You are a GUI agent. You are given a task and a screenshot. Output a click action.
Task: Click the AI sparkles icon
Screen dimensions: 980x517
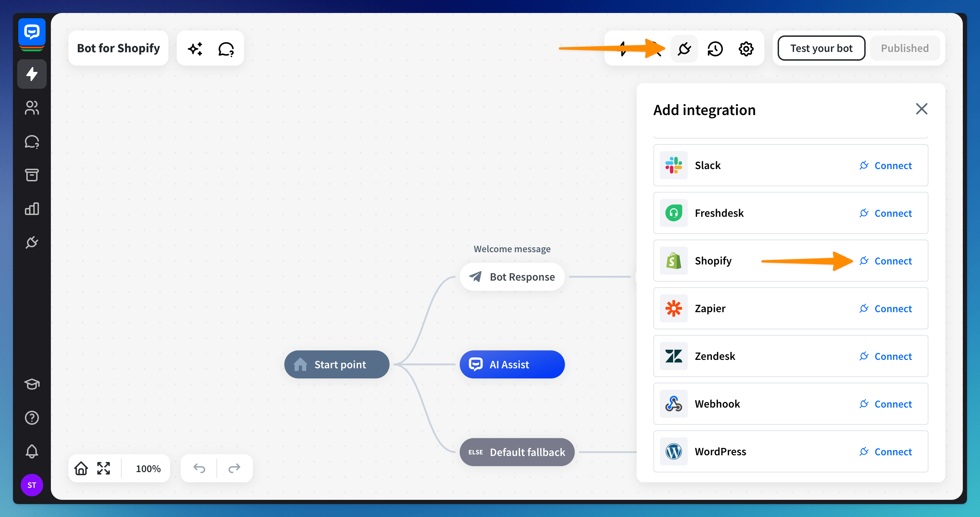tap(195, 49)
